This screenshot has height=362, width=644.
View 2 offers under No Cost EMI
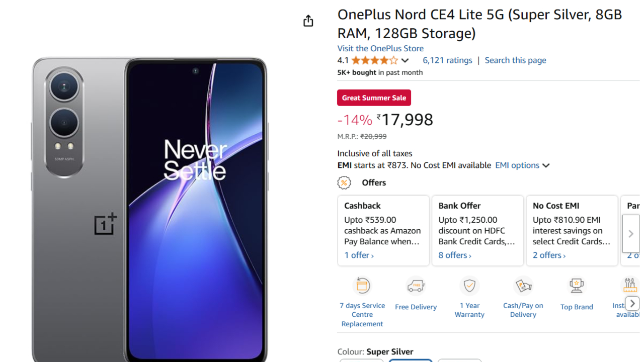549,255
